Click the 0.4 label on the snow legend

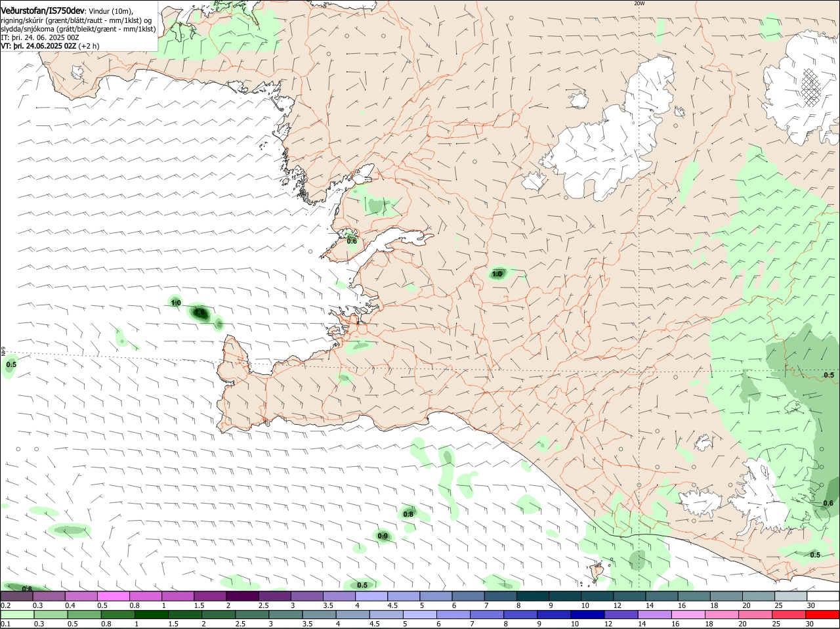click(70, 605)
